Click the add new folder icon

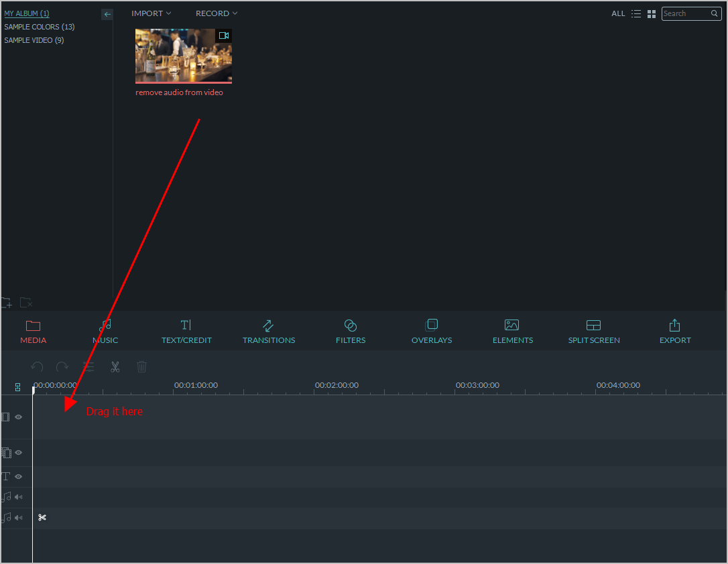coord(7,303)
